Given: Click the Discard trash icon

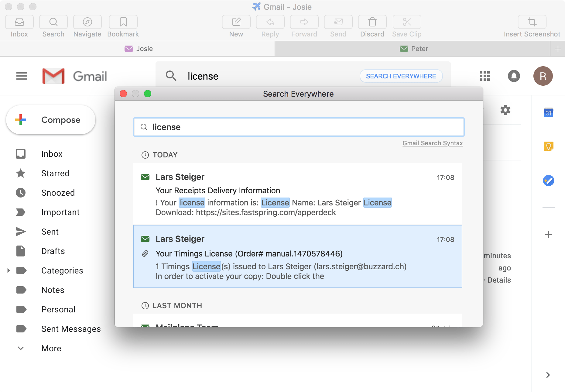Looking at the screenshot, I should click(372, 25).
